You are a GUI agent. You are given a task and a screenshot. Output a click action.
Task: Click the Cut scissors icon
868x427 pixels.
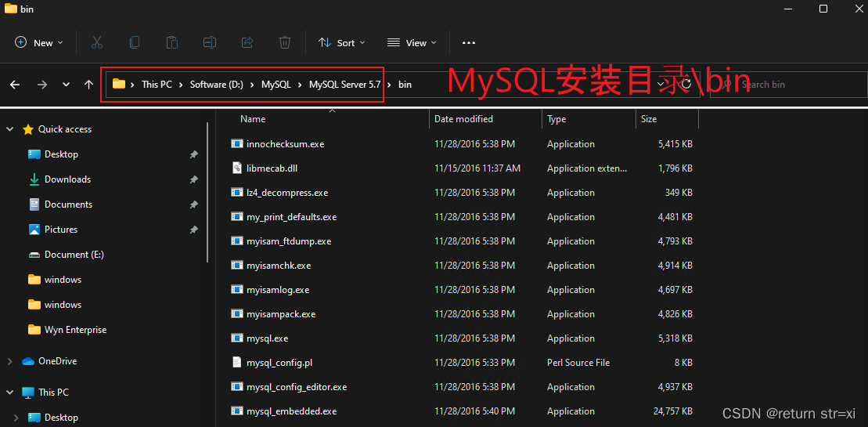click(97, 42)
